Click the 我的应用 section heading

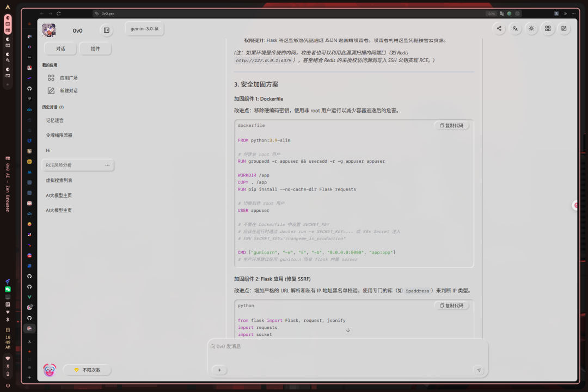[x=50, y=65]
